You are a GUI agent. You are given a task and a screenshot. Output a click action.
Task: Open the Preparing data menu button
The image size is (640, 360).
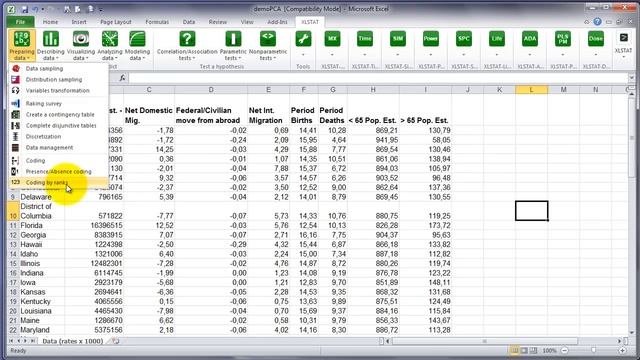[21, 45]
